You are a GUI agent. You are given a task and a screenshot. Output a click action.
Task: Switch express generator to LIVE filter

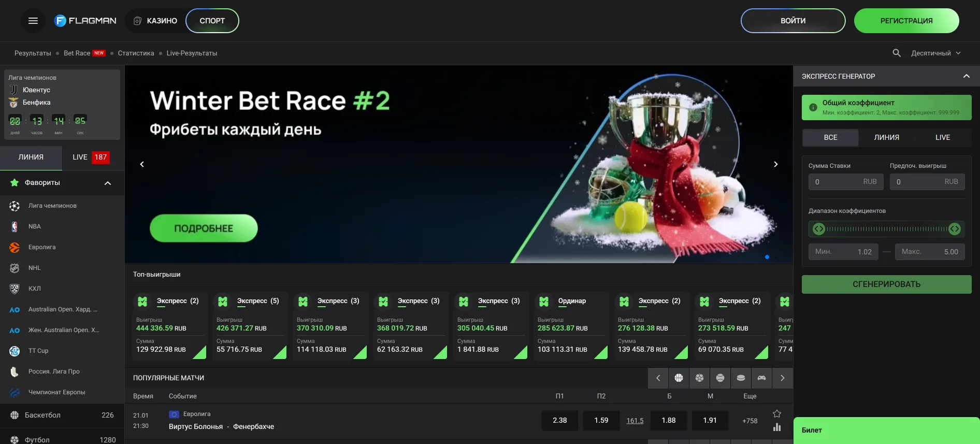(x=942, y=137)
